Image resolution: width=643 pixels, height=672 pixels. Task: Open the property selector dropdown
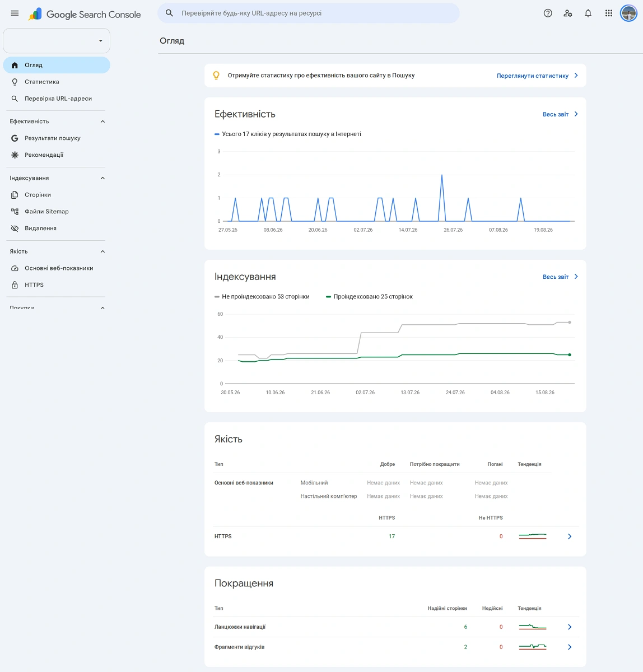(x=57, y=41)
